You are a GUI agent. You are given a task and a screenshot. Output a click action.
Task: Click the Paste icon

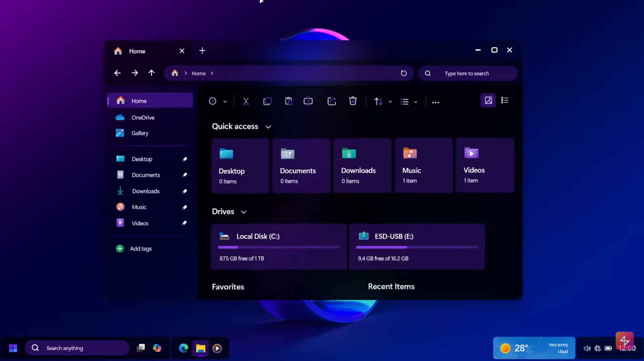coord(288,101)
